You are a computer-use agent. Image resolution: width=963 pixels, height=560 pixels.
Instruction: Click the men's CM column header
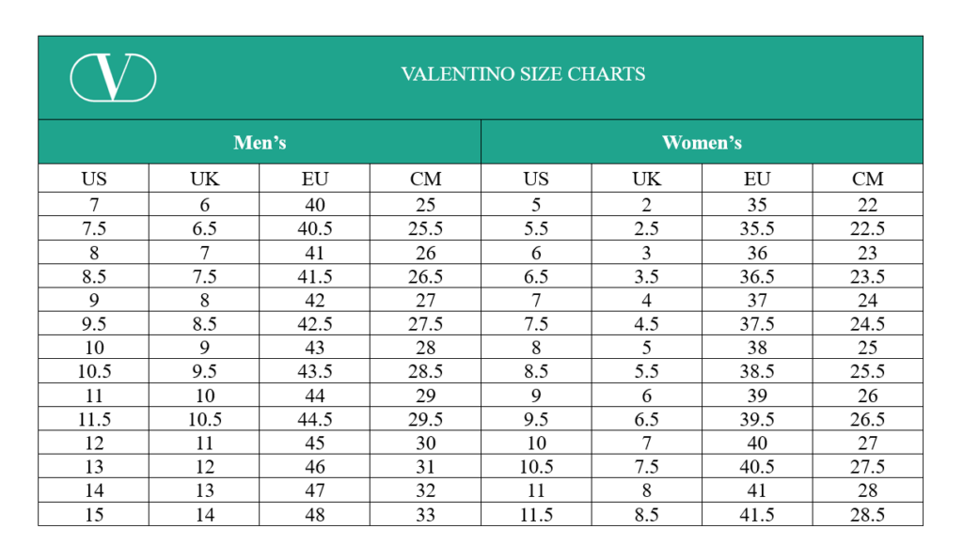click(426, 179)
